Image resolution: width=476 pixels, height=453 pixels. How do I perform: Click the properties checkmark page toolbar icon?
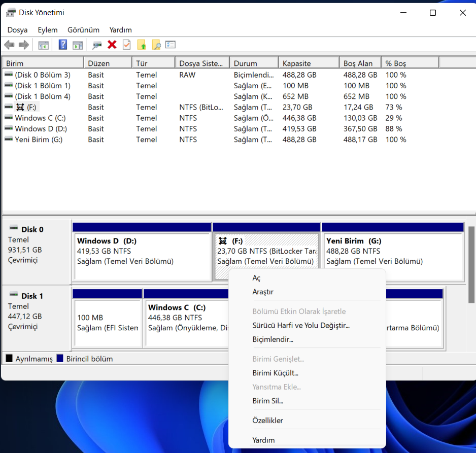127,45
